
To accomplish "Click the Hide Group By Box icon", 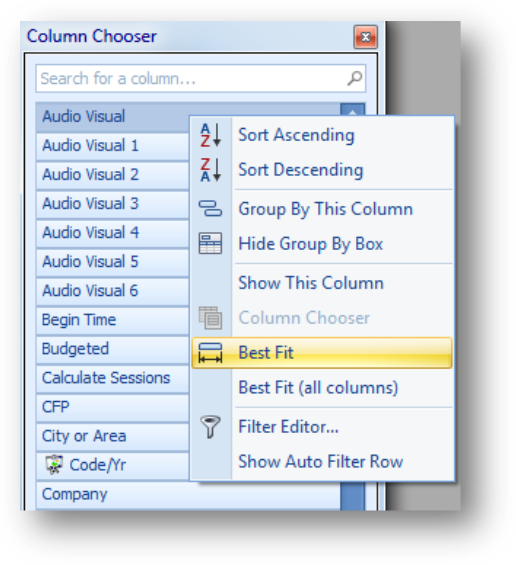I will [210, 244].
